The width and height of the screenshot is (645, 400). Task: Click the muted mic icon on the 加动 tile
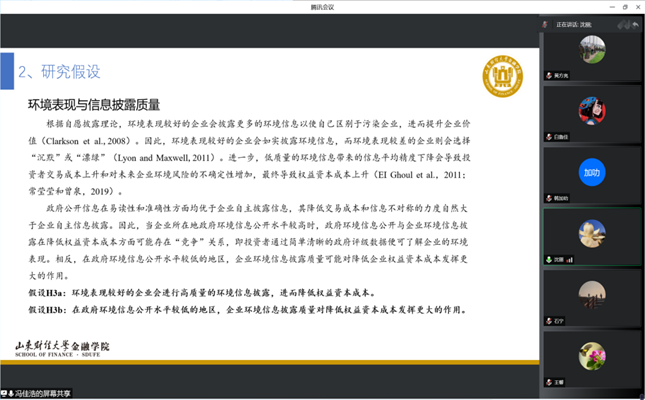tap(548, 198)
